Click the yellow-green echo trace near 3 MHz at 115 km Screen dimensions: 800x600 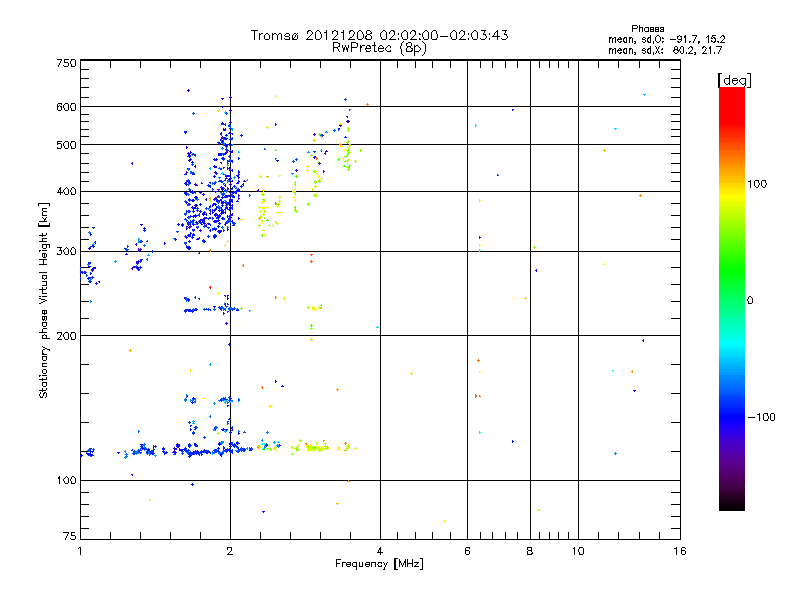[316, 447]
